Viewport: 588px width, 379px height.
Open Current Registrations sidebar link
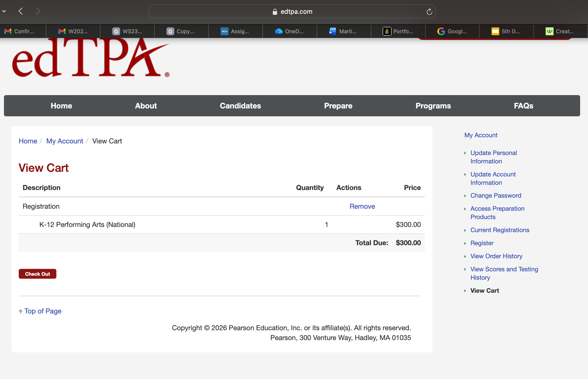pyautogui.click(x=500, y=230)
